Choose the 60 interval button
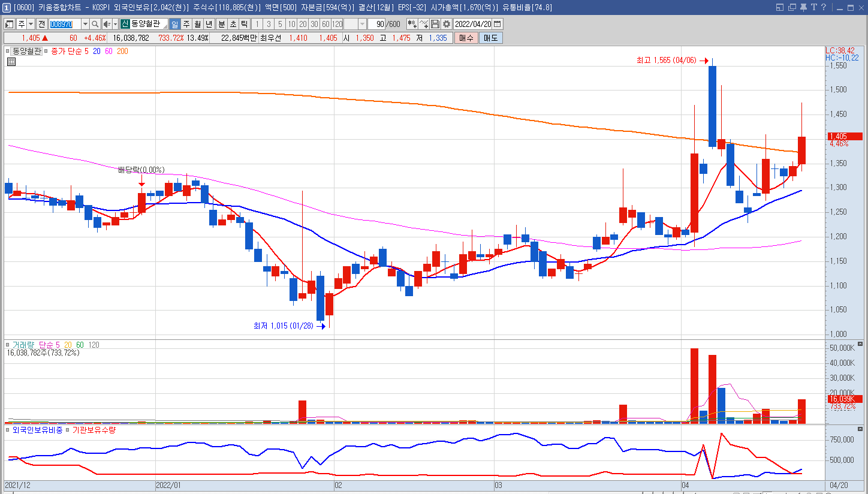The height and width of the screenshot is (494, 868). coord(325,24)
